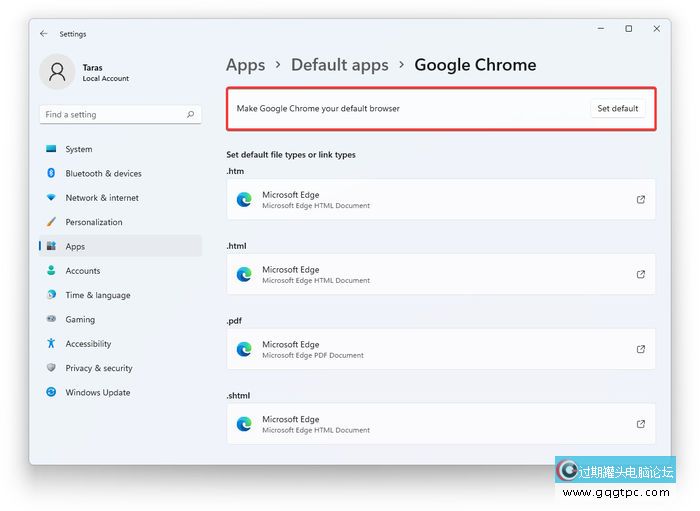The height and width of the screenshot is (511, 700).
Task: Click the Edge icon for .pdf
Action: pyautogui.click(x=244, y=349)
